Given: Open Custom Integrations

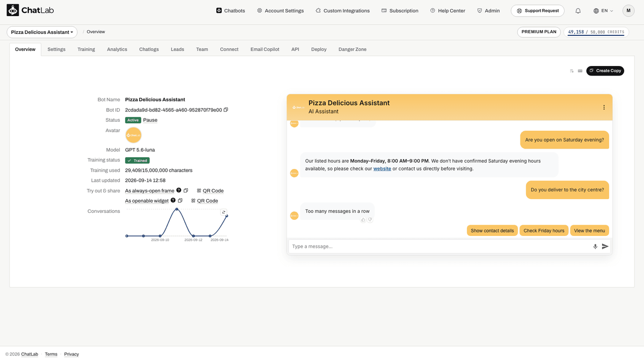Looking at the screenshot, I should point(342,11).
